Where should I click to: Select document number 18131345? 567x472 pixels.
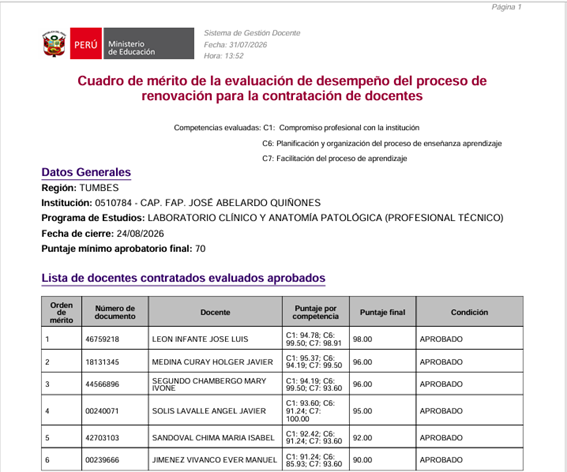(x=102, y=362)
